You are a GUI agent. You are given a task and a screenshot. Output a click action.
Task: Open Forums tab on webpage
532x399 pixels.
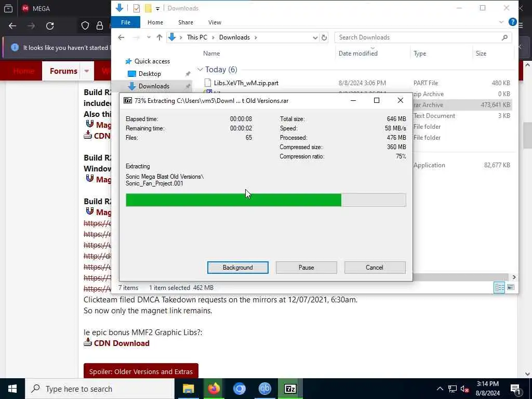tap(63, 71)
